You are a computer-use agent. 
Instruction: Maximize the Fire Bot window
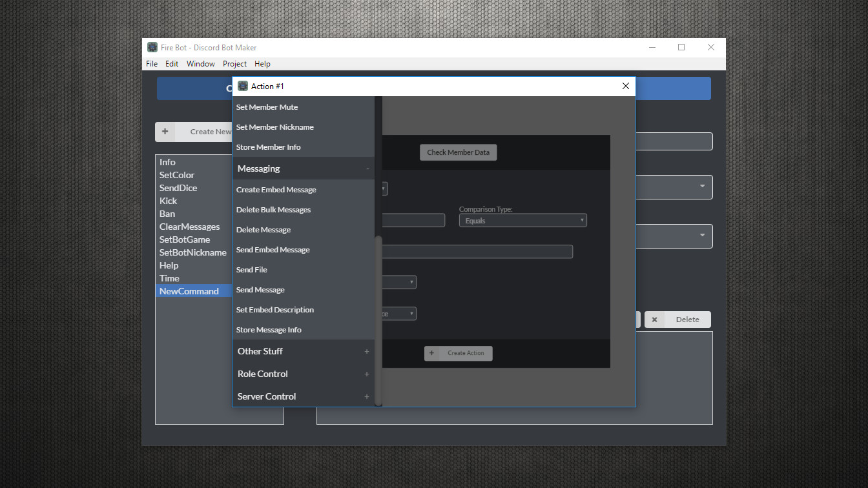coord(681,47)
